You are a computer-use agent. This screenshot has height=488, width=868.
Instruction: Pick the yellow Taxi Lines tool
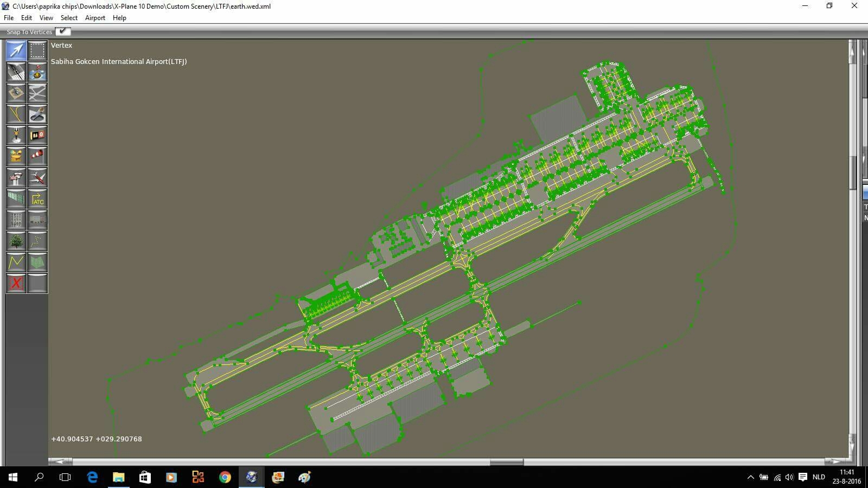pos(16,114)
